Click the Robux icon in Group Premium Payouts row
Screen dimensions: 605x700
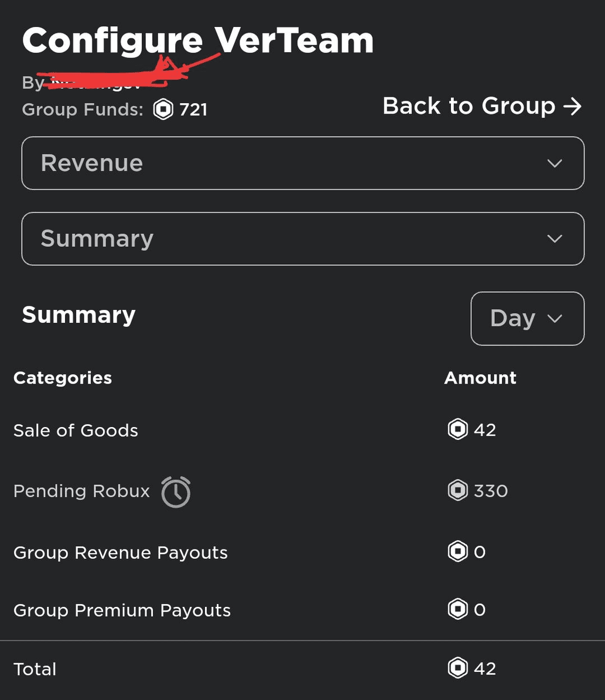point(457,609)
